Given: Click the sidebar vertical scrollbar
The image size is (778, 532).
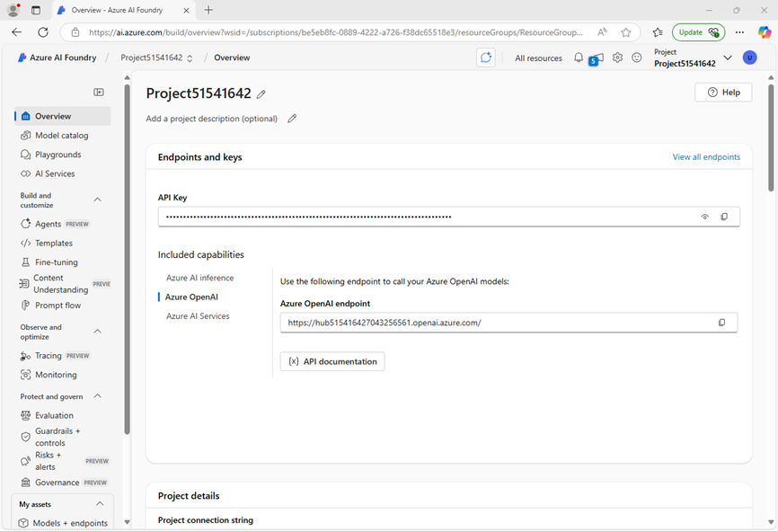Looking at the screenshot, I should click(x=127, y=259).
